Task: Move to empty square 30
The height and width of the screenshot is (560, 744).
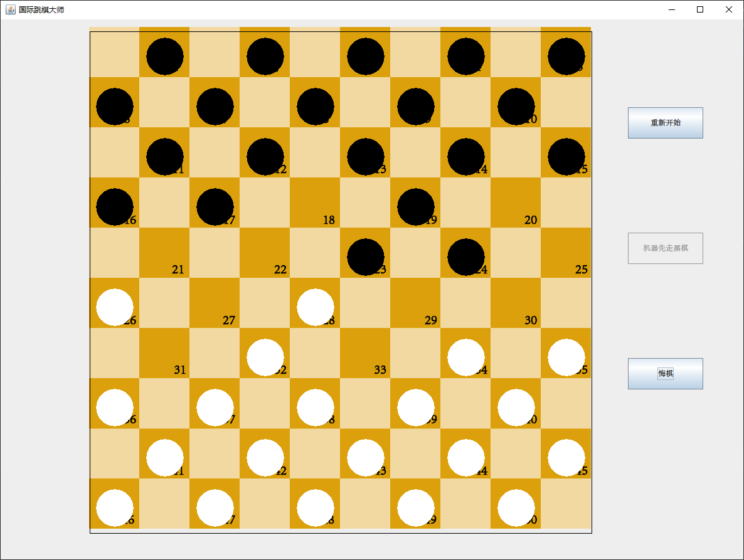Action: (516, 303)
